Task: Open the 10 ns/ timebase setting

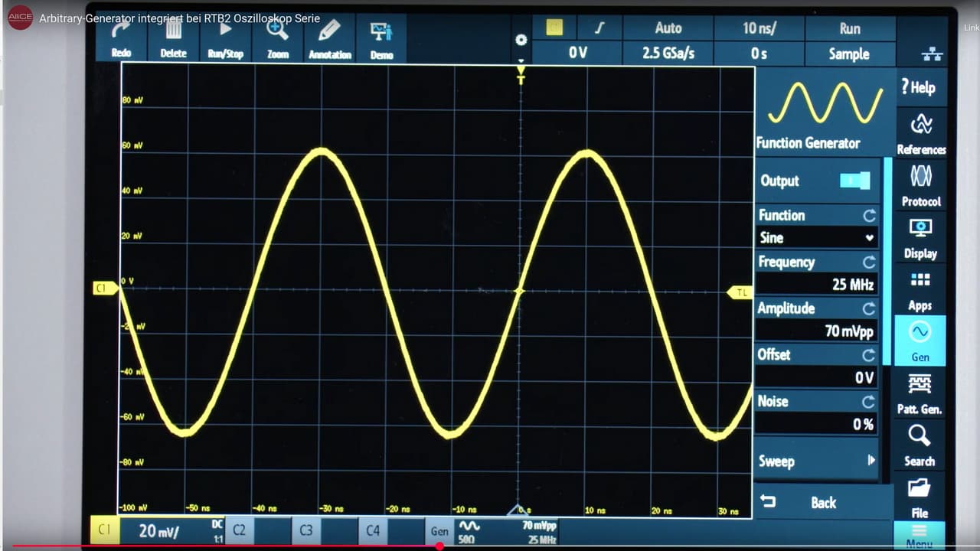Action: [758, 28]
